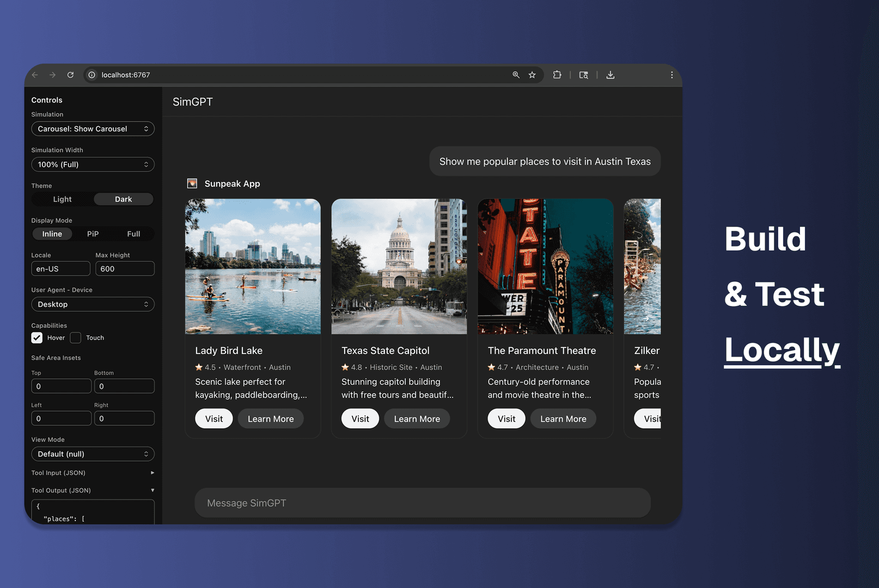The width and height of the screenshot is (879, 588).
Task: Expand the Tool Input (JSON) section
Action: pos(93,473)
